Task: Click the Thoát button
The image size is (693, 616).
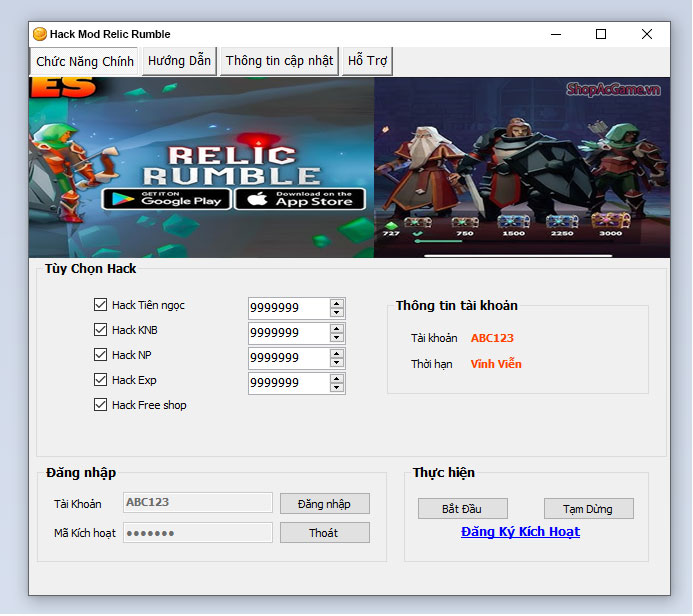Action: click(x=324, y=533)
